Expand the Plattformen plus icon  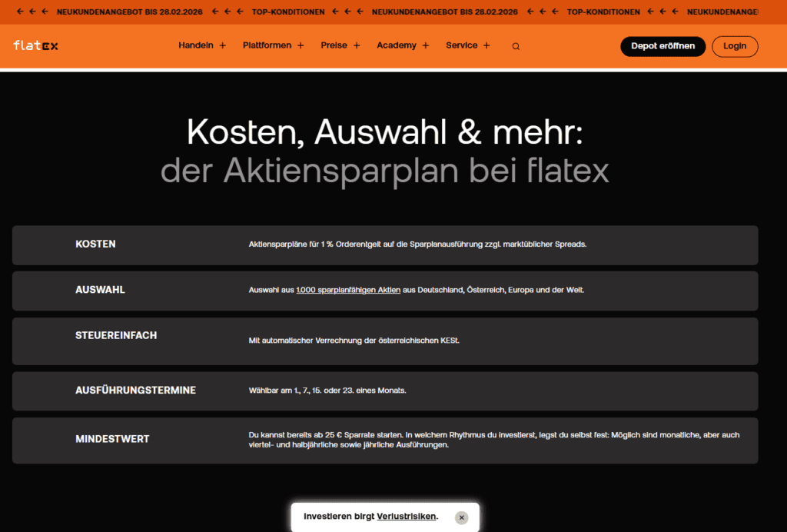301,46
